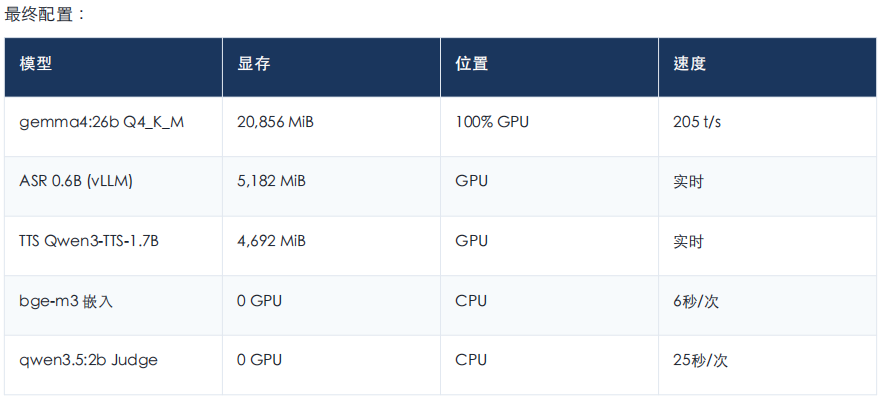Click the 6秒/次 speed cell
The width and height of the screenshot is (885, 400).
point(696,301)
